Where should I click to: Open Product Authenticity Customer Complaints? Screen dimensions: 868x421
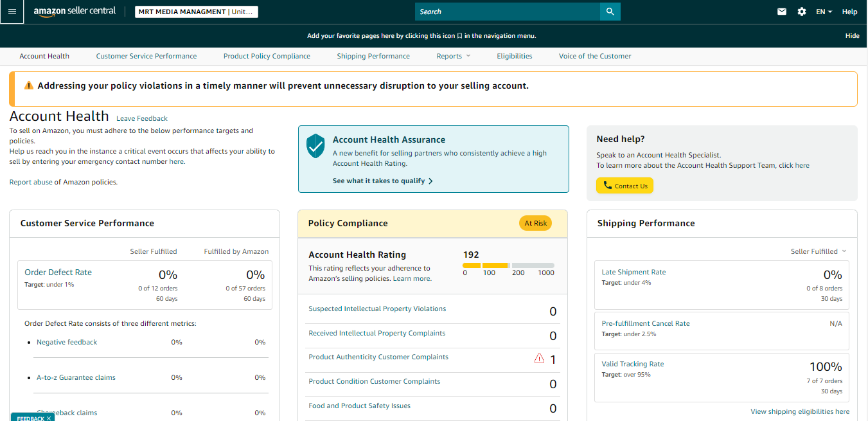click(378, 357)
